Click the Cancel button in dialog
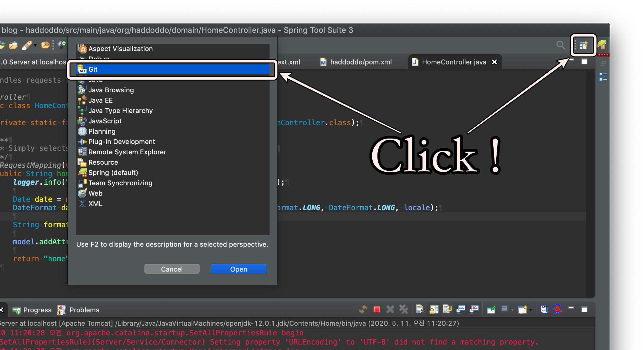Viewport: 644px width, 350px height. pos(172,269)
